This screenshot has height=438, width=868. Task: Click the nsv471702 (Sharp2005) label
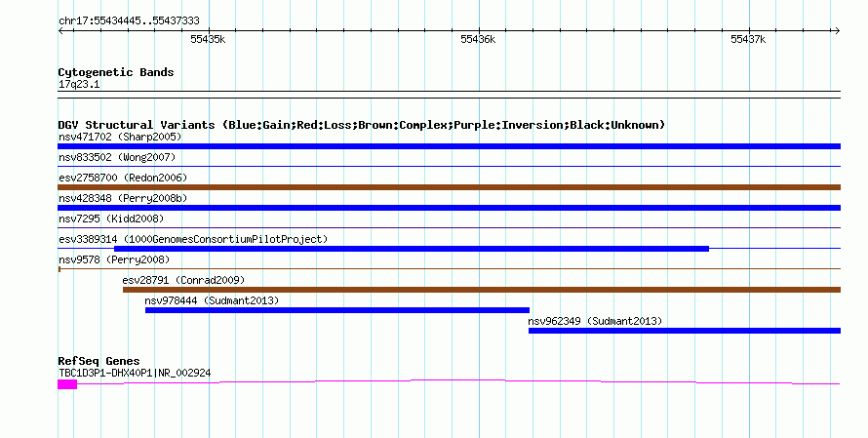tap(120, 137)
